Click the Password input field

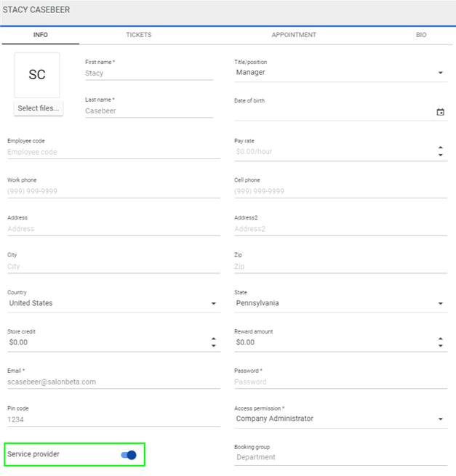(x=340, y=382)
